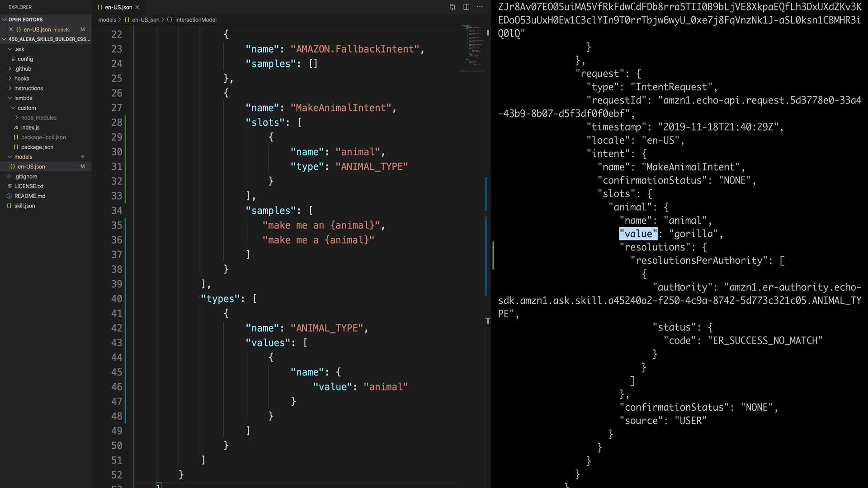The height and width of the screenshot is (488, 868).
Task: Expand the node_modules folder
Action: click(x=38, y=117)
